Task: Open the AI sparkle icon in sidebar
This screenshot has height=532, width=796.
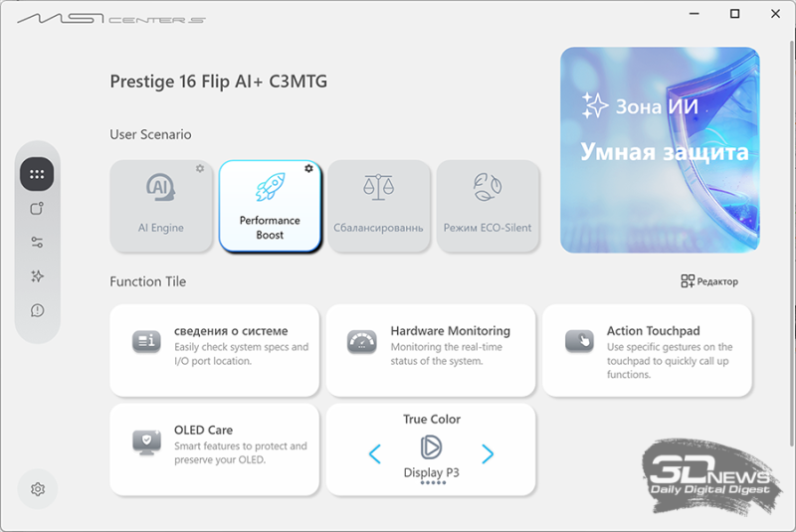Action: (37, 276)
